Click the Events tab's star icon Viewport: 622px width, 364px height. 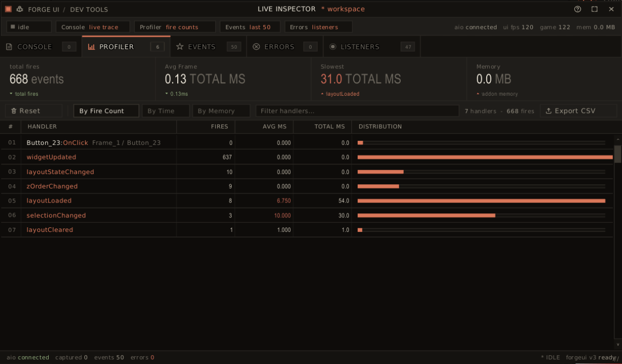point(180,47)
